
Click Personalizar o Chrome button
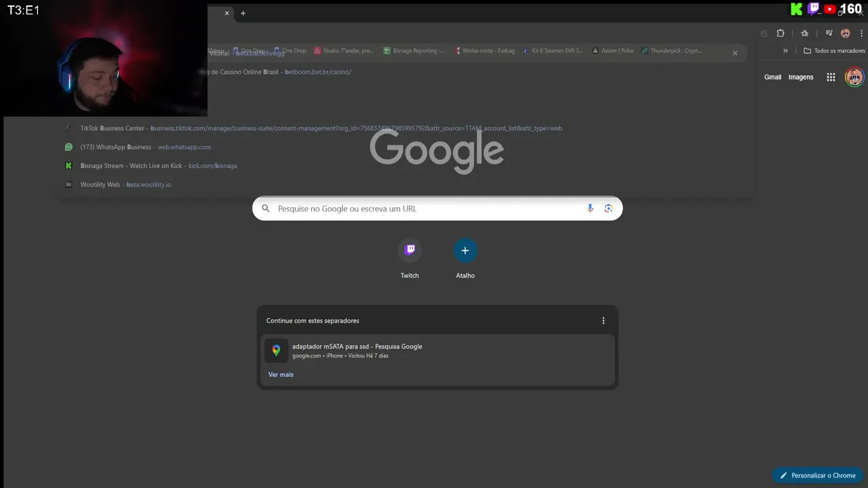(x=818, y=475)
